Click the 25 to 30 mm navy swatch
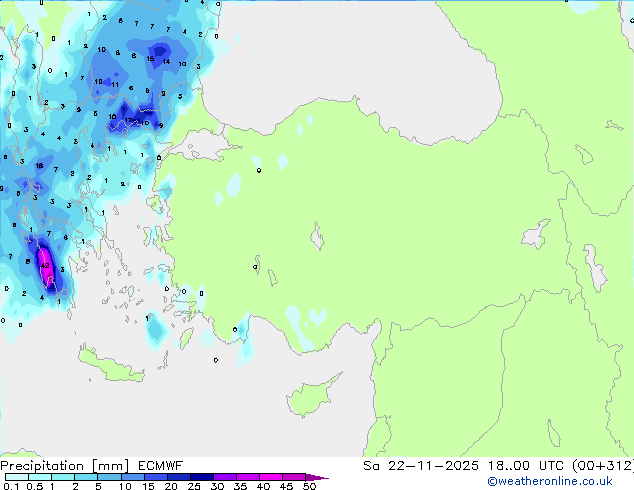 [x=201, y=477]
